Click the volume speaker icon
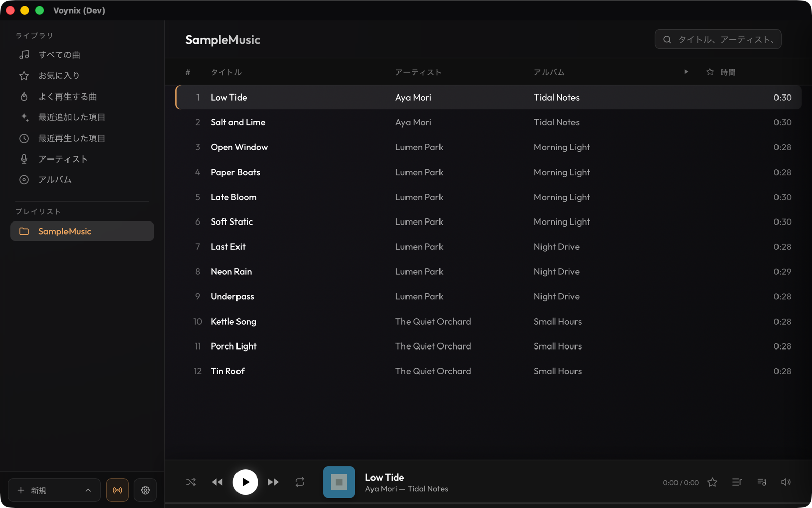The width and height of the screenshot is (812, 508). click(786, 482)
